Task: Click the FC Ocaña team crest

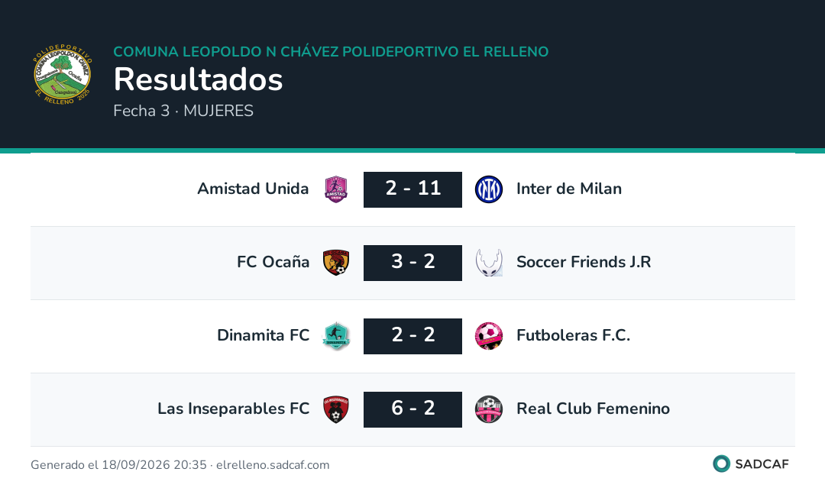Action: [x=336, y=263]
